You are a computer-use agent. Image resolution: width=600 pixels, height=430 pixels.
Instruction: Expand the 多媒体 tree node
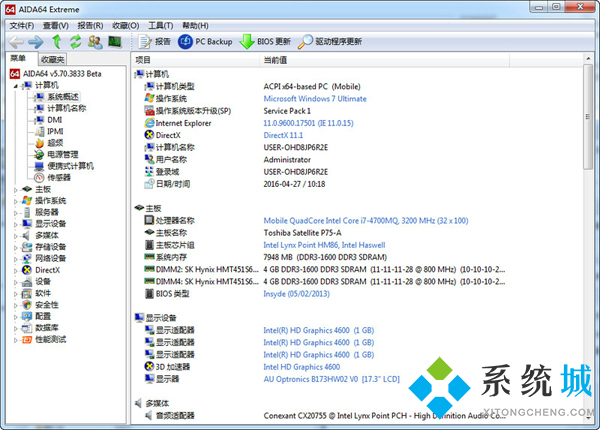click(16, 236)
